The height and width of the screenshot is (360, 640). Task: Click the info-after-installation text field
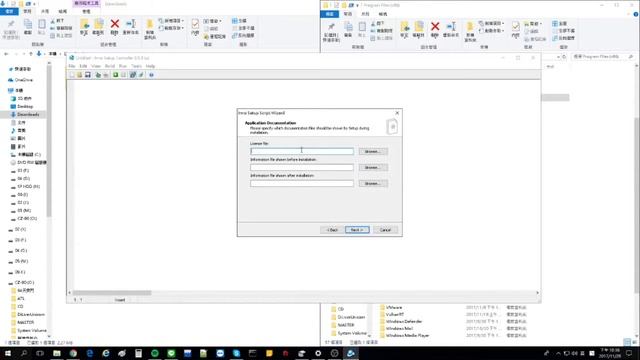tap(302, 184)
